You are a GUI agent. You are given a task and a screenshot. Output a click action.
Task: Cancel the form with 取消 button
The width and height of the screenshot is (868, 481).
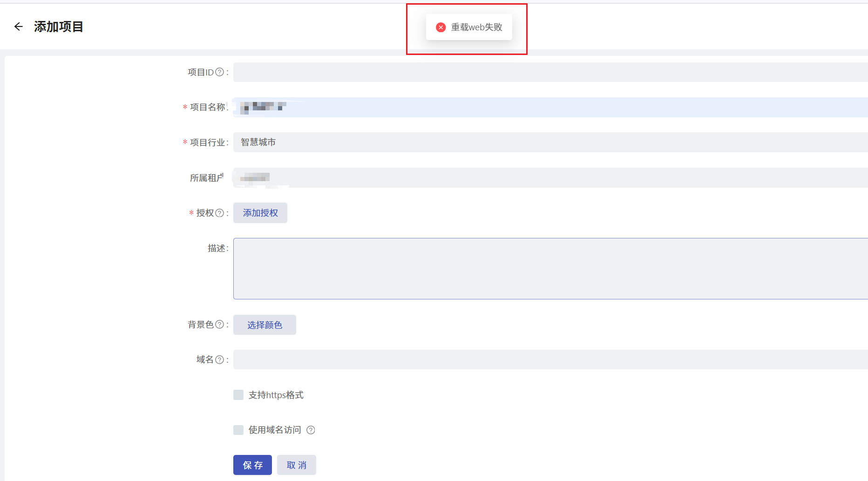click(297, 465)
